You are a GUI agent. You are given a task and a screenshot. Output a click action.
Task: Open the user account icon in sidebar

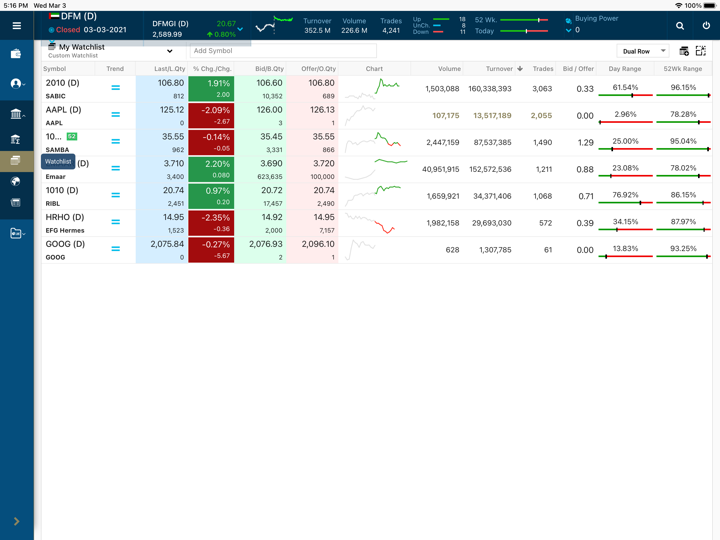coord(16,84)
